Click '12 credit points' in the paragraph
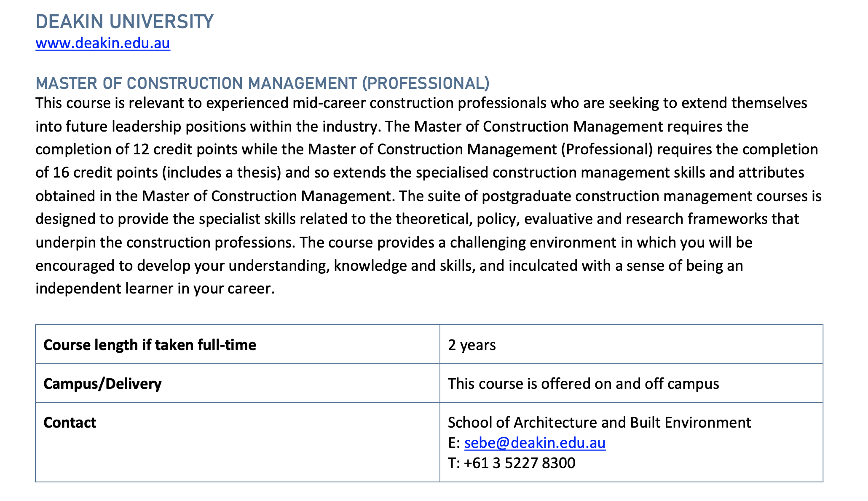This screenshot has width=868, height=501. click(x=185, y=149)
